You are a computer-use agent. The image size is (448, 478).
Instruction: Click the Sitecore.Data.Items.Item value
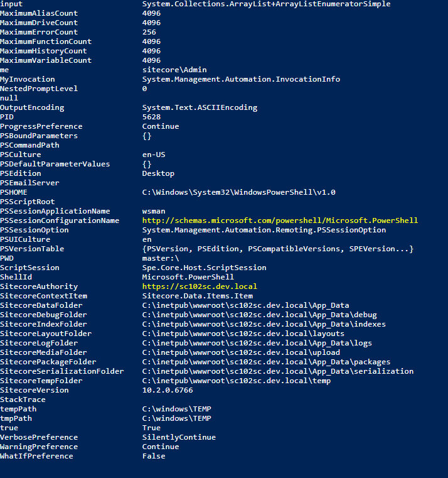pos(197,296)
